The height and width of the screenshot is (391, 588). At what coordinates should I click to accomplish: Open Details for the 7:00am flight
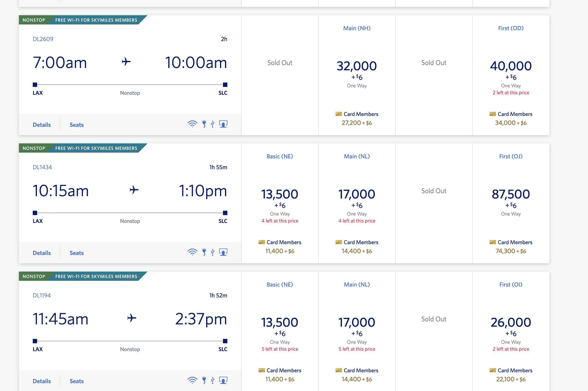(42, 125)
